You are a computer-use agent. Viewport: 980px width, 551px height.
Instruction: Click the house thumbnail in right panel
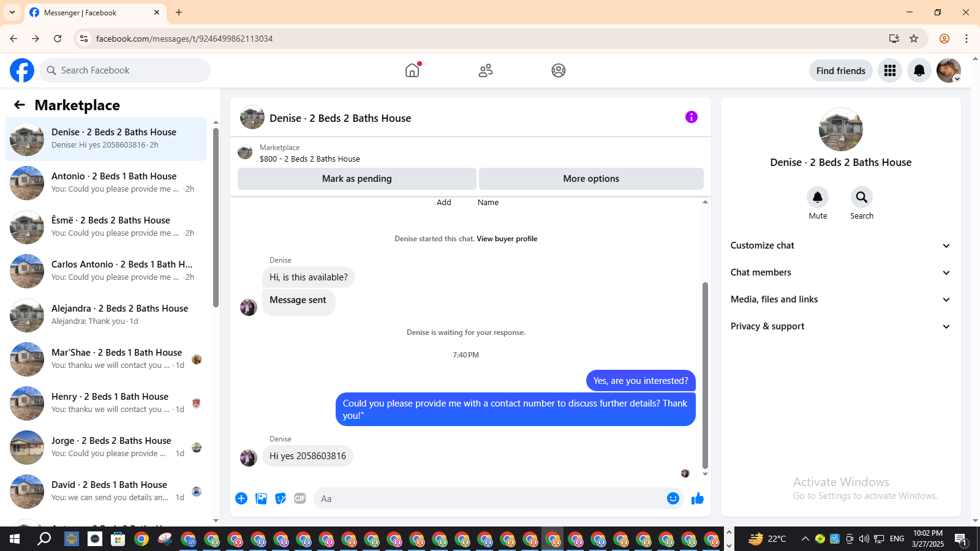point(841,129)
